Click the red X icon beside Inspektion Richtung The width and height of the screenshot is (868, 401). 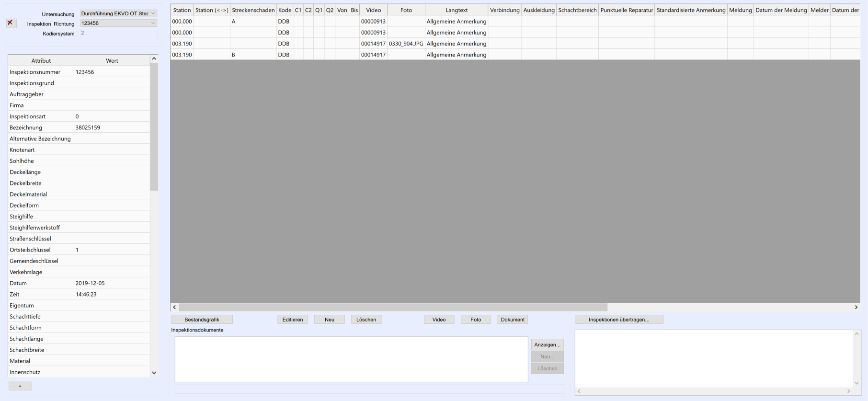coord(10,23)
